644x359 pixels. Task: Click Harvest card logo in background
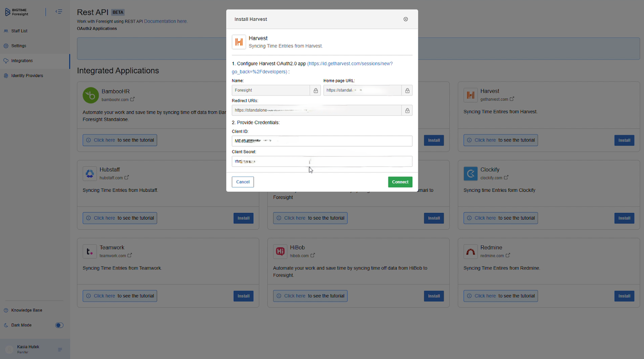tap(471, 95)
